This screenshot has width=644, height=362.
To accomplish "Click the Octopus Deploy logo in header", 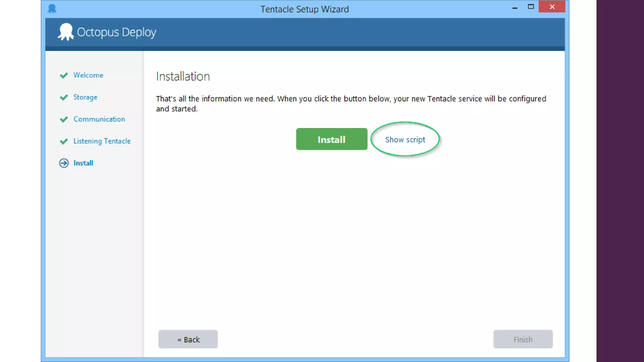I will [66, 32].
